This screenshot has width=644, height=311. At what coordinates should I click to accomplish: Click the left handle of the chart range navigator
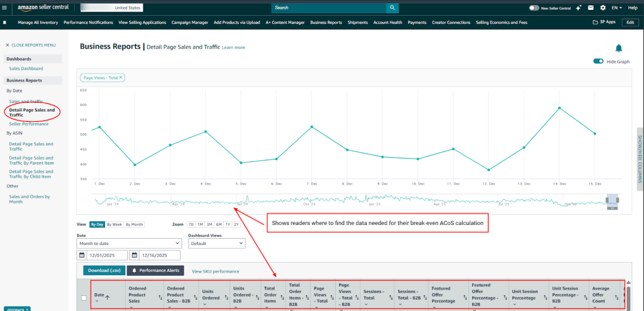(608, 200)
